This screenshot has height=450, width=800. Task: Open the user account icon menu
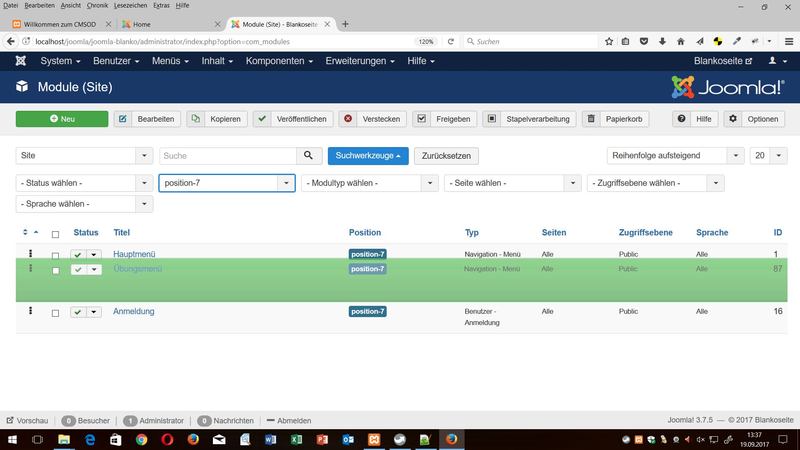pos(778,61)
